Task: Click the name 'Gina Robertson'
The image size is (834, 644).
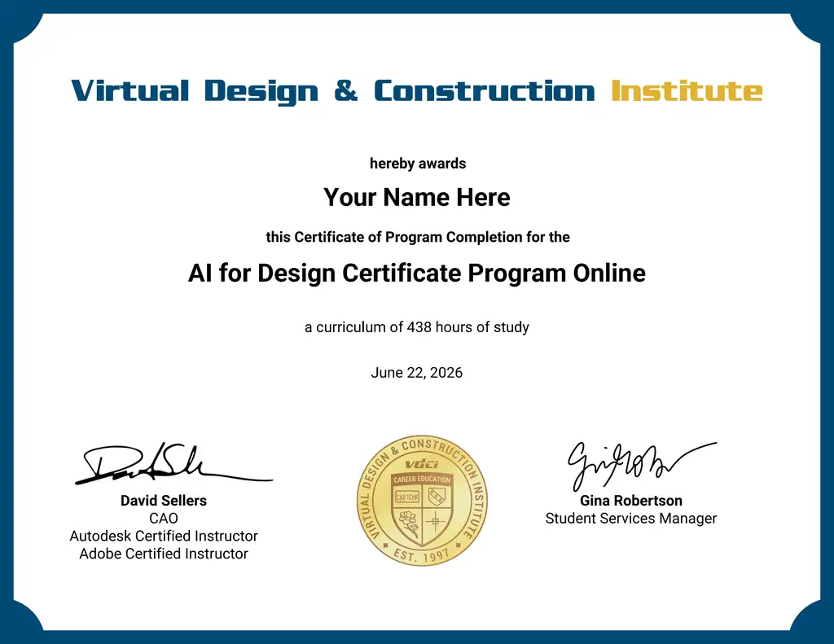Action: 631,501
